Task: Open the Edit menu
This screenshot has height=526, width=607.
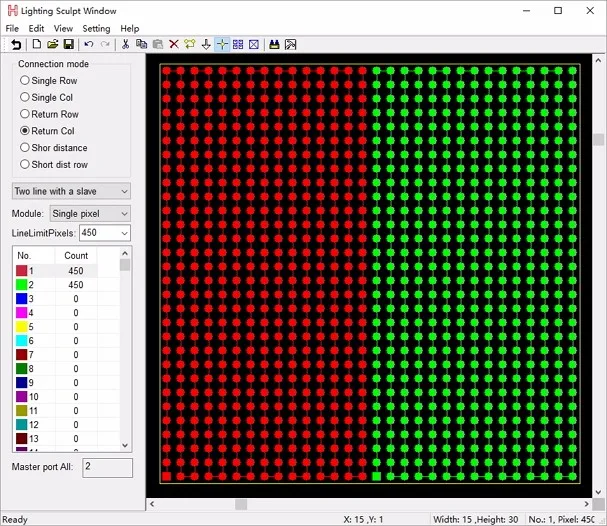Action: click(x=36, y=29)
